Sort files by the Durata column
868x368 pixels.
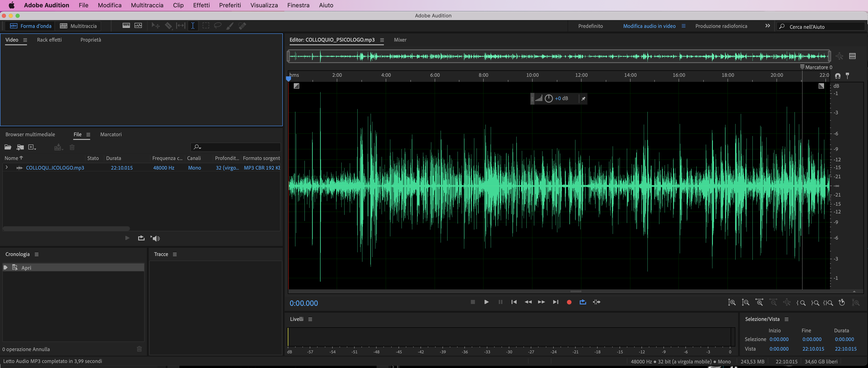point(113,158)
